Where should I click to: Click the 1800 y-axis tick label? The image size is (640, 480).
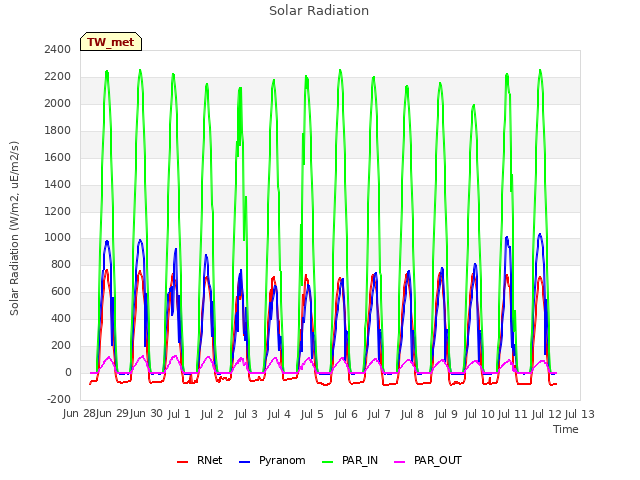[58, 131]
